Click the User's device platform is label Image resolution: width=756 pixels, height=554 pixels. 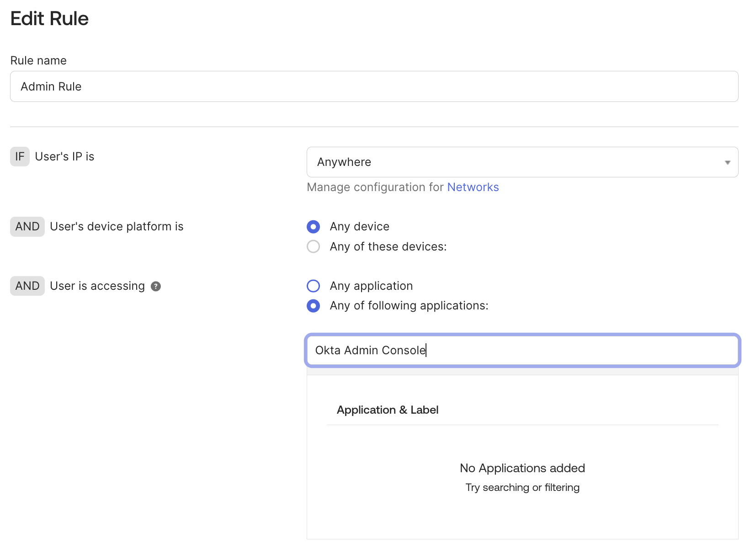117,227
